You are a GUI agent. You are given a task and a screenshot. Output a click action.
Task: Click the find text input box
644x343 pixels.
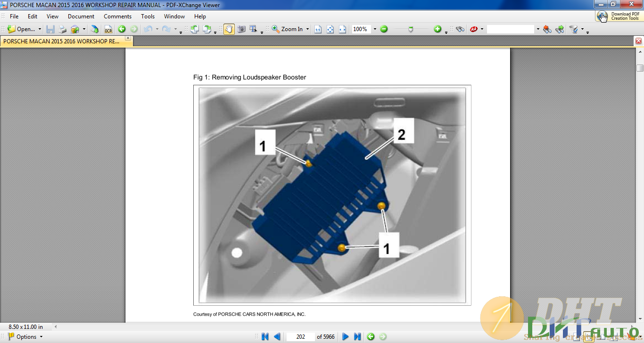point(511,29)
